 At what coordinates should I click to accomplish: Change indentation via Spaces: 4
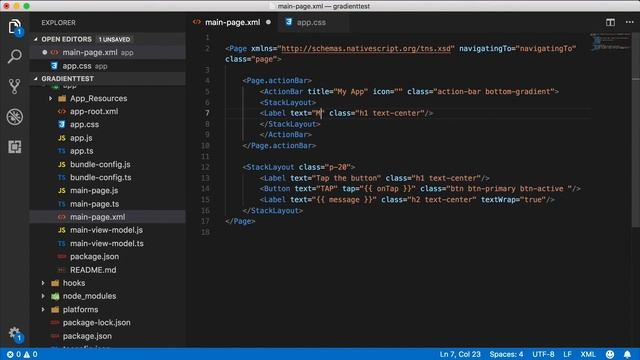[x=506, y=354]
